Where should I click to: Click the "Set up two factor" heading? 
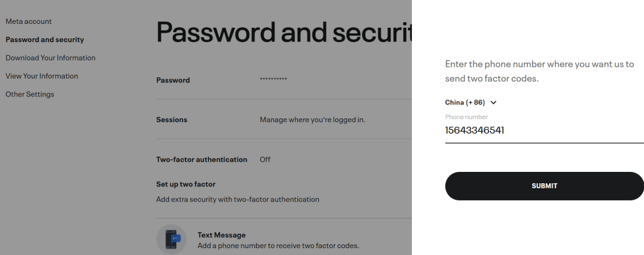pyautogui.click(x=186, y=184)
